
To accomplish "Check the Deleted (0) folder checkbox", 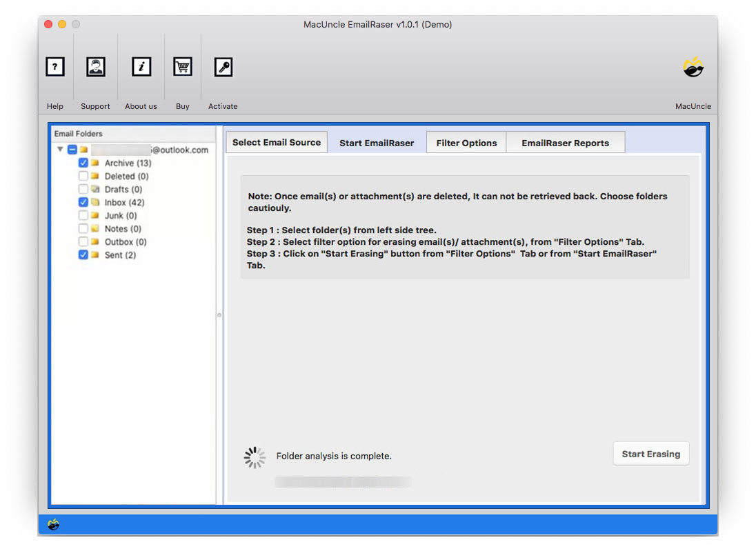I will pos(83,176).
